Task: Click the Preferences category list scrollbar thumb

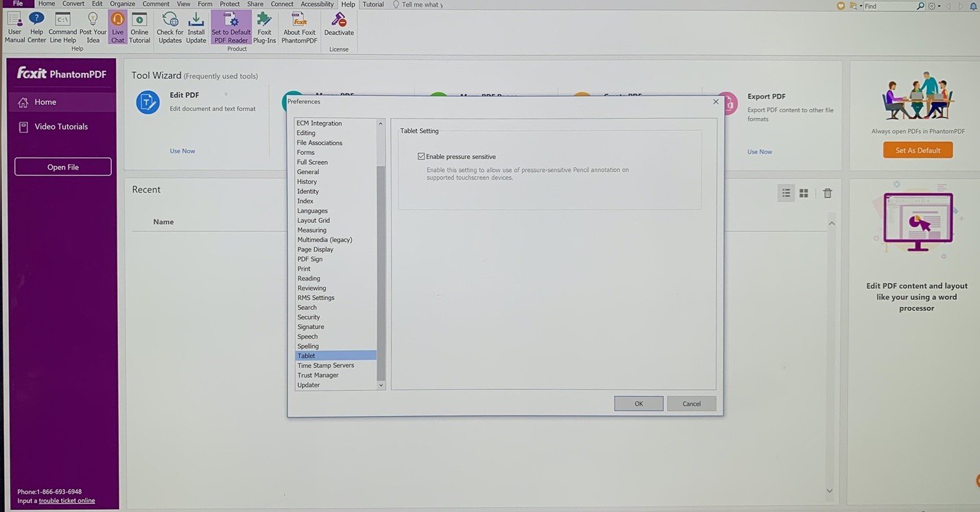Action: click(x=381, y=273)
